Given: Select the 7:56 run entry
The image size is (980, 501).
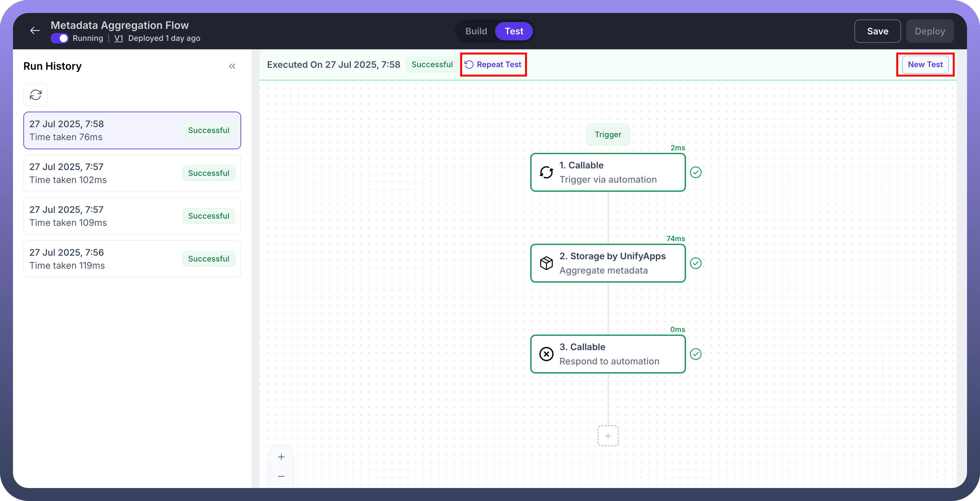Looking at the screenshot, I should coord(132,259).
